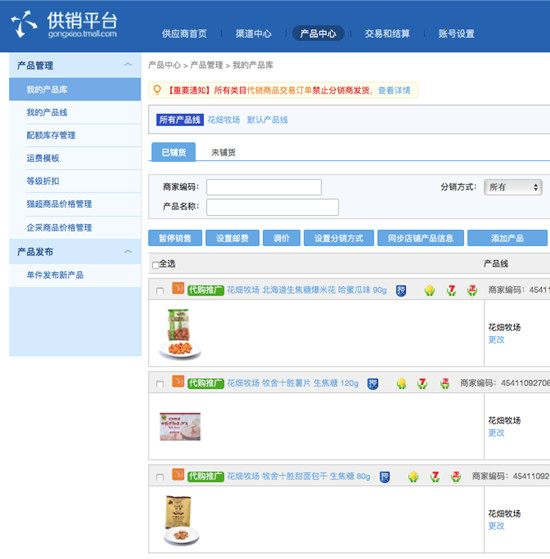Click orange icon on 牧舍十胜甜面包干 80g row
Image resolution: width=550 pixels, height=559 pixels.
coord(178,475)
